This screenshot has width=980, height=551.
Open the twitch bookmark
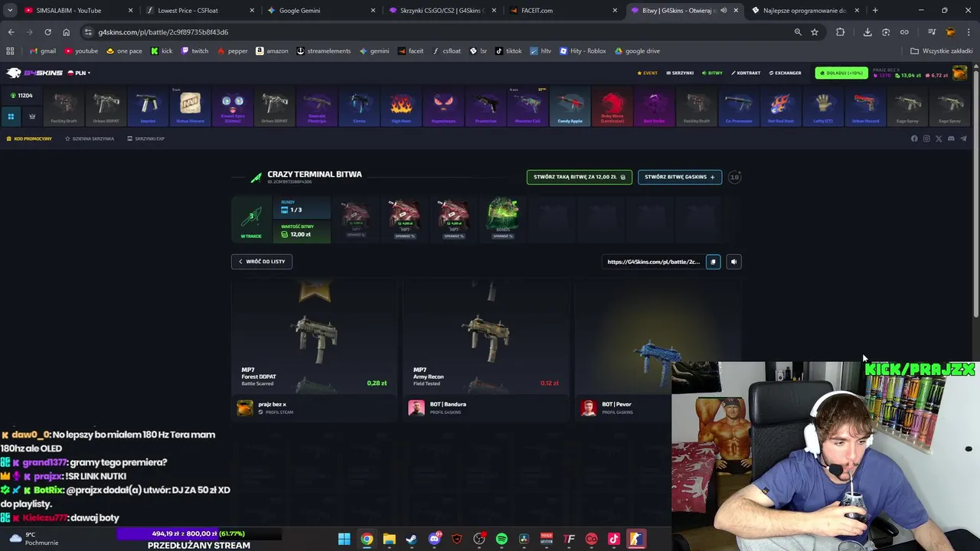(x=194, y=51)
